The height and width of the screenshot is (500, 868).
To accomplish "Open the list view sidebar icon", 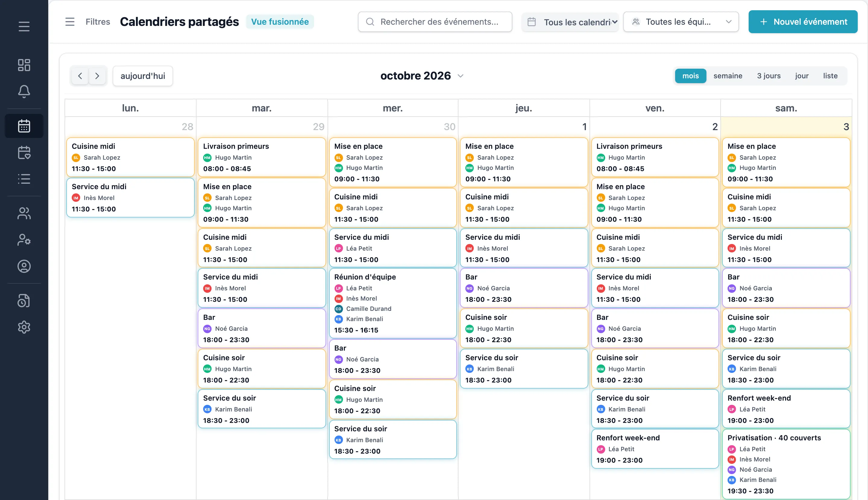I will click(x=24, y=179).
